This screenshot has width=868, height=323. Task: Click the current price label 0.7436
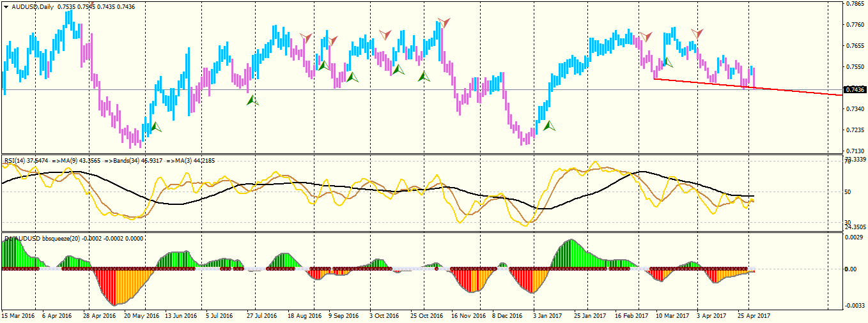point(855,90)
